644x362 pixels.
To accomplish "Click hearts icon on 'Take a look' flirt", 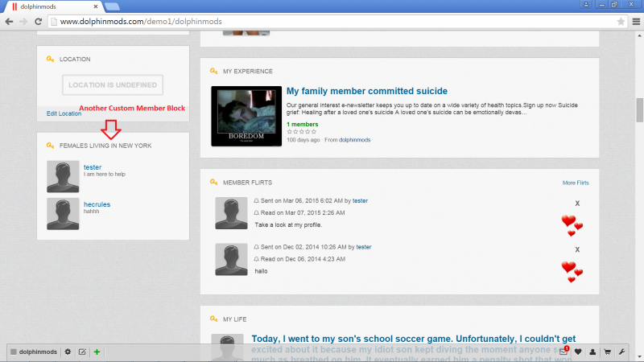I will point(572,225).
